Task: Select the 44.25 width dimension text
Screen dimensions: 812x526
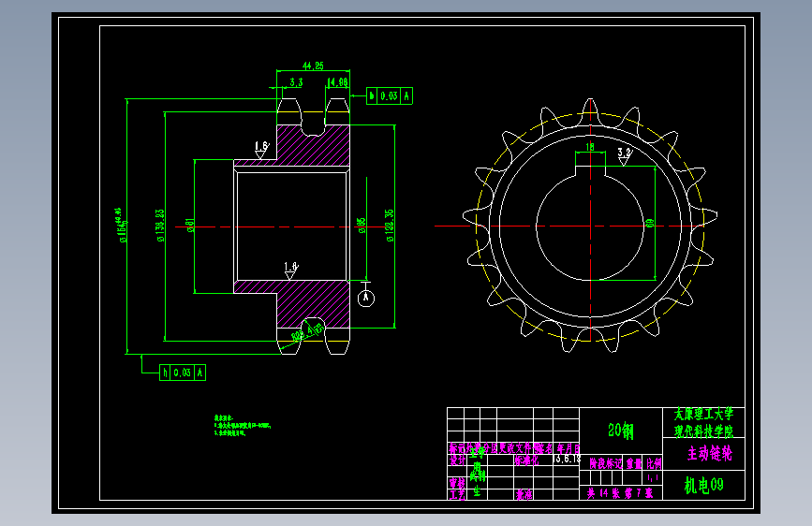Action: click(313, 66)
